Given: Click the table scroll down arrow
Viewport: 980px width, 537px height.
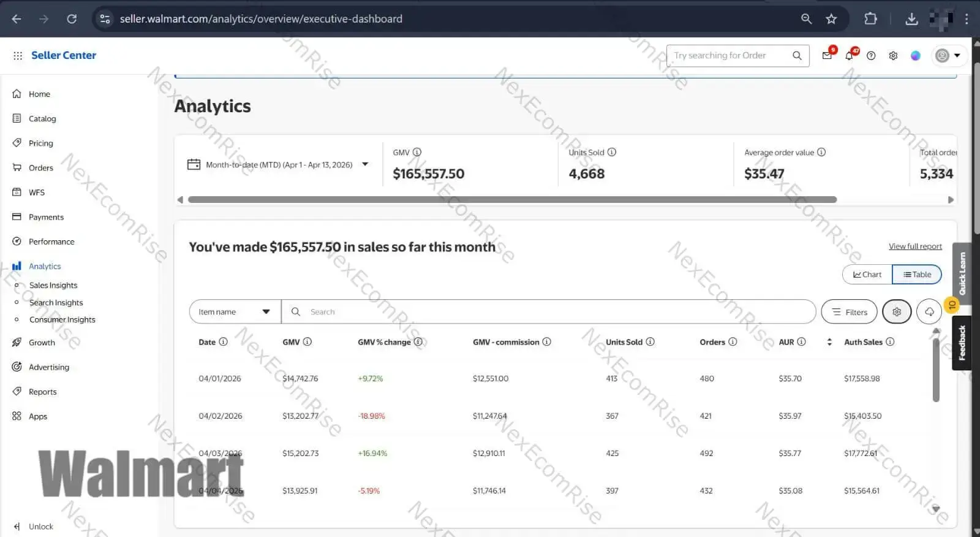Looking at the screenshot, I should click(x=936, y=509).
